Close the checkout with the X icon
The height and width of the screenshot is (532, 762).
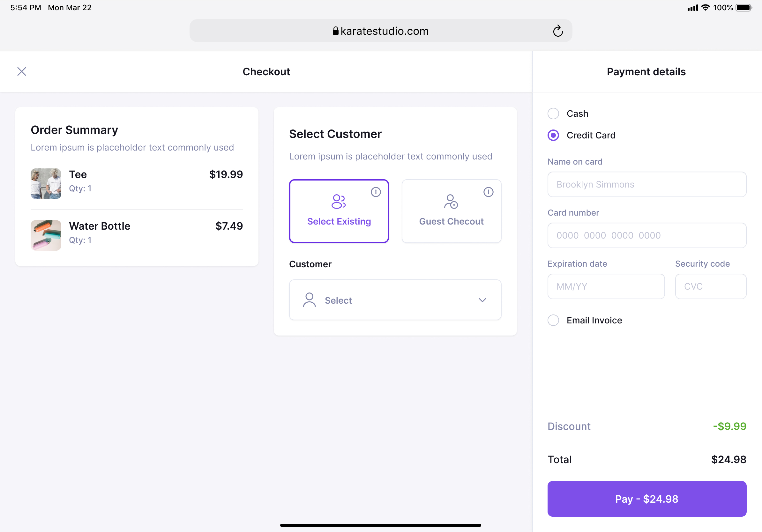[x=22, y=71]
